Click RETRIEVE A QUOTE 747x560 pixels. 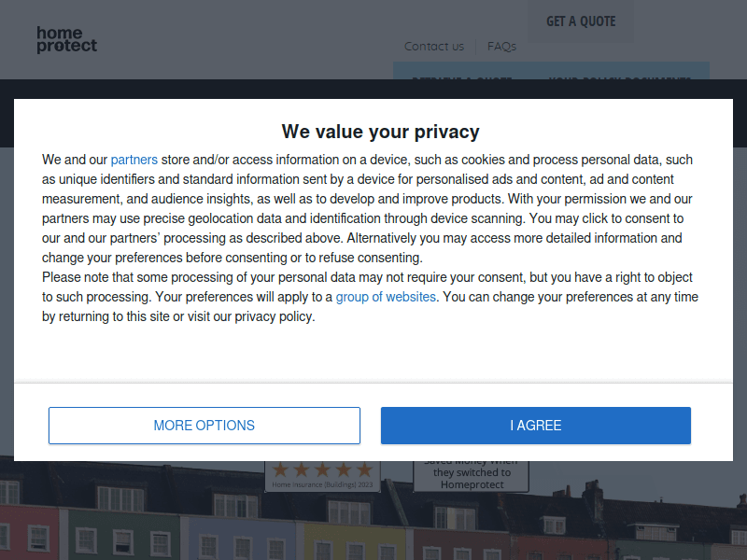[461, 82]
